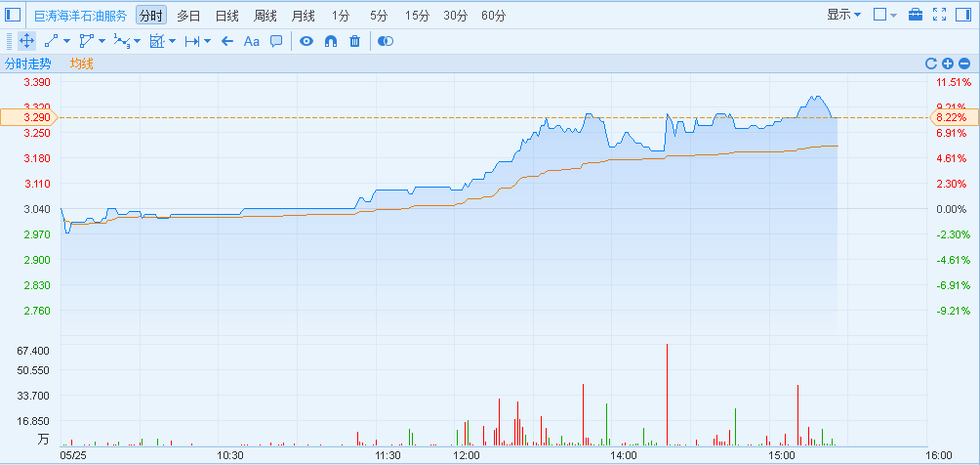Viewport: 980px width, 465px height.
Task: Toggle the left sidebar panel icon
Action: 13,15
